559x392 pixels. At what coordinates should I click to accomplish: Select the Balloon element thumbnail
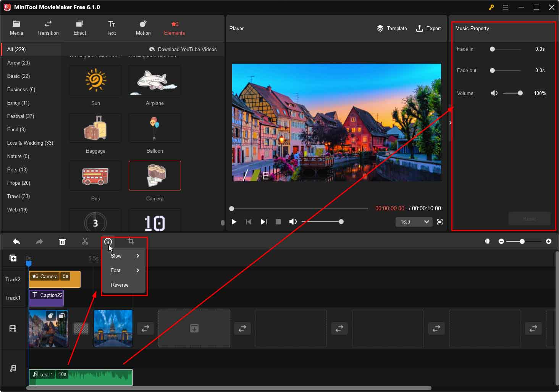point(155,128)
